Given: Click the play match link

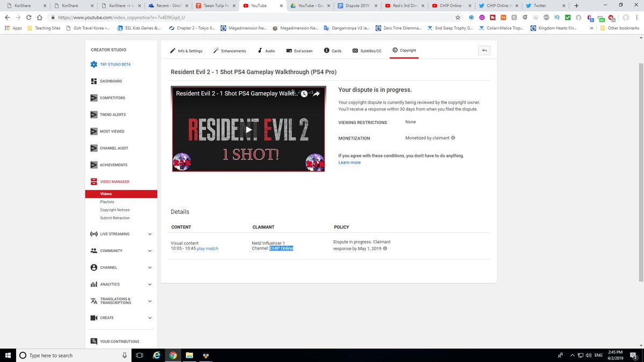Looking at the screenshot, I should (x=208, y=249).
